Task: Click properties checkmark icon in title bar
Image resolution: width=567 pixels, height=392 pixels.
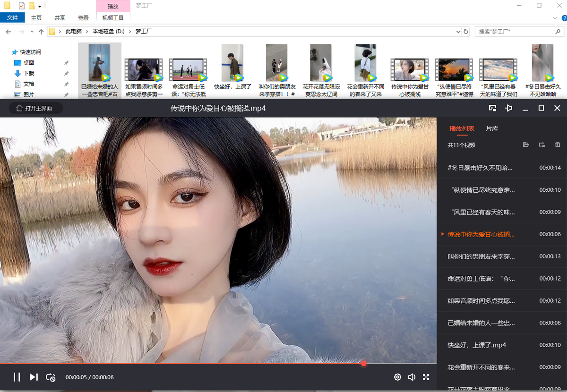Action: point(21,6)
